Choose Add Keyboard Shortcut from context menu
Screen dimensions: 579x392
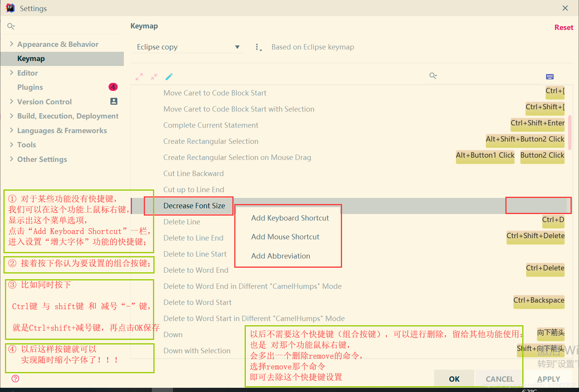[290, 218]
